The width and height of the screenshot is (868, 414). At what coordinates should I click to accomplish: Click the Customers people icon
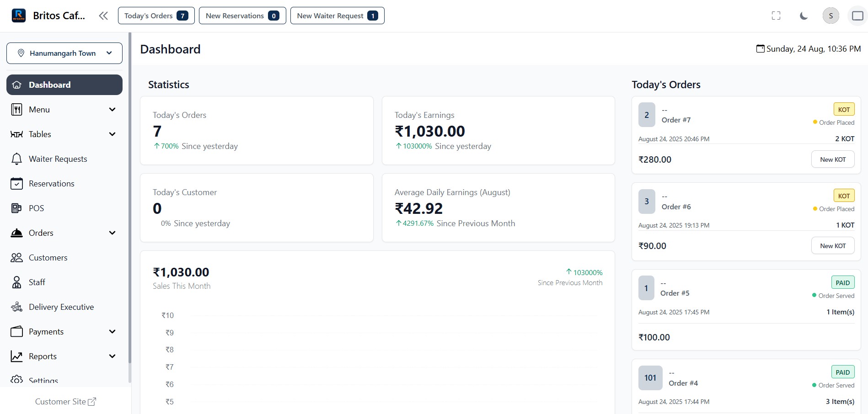pos(16,258)
